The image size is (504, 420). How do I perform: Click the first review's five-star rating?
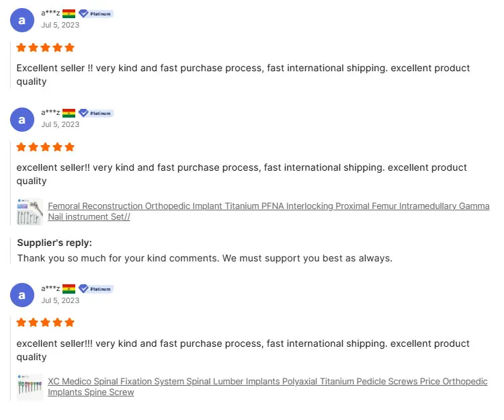(46, 48)
